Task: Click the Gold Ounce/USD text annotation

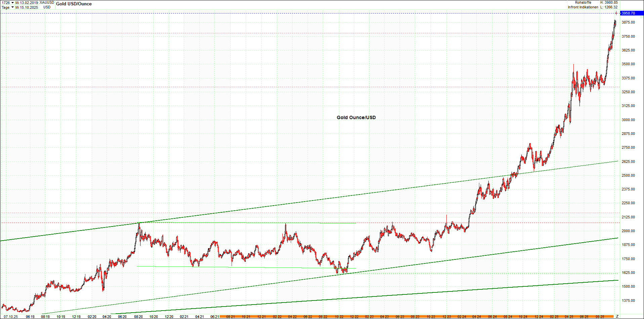Action: pos(356,117)
